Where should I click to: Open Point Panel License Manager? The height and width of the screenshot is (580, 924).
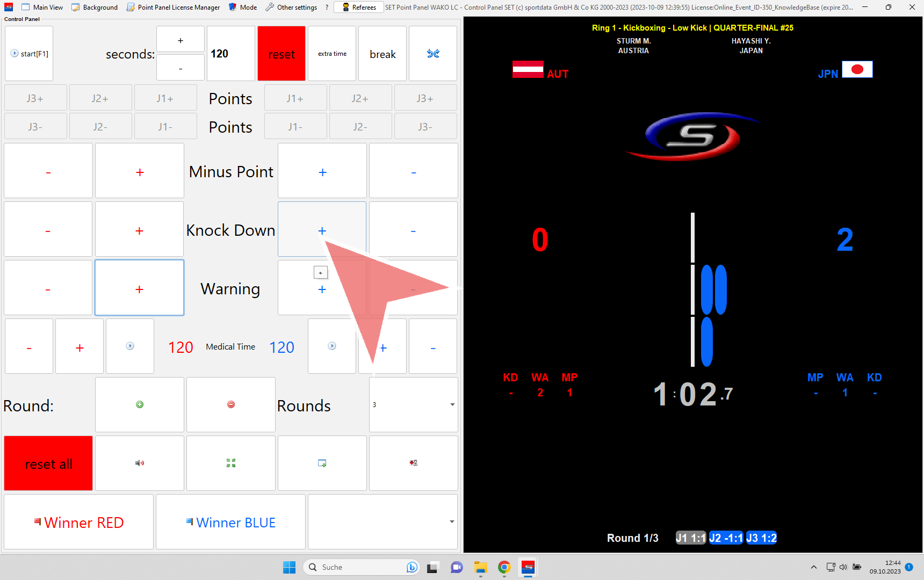click(173, 8)
